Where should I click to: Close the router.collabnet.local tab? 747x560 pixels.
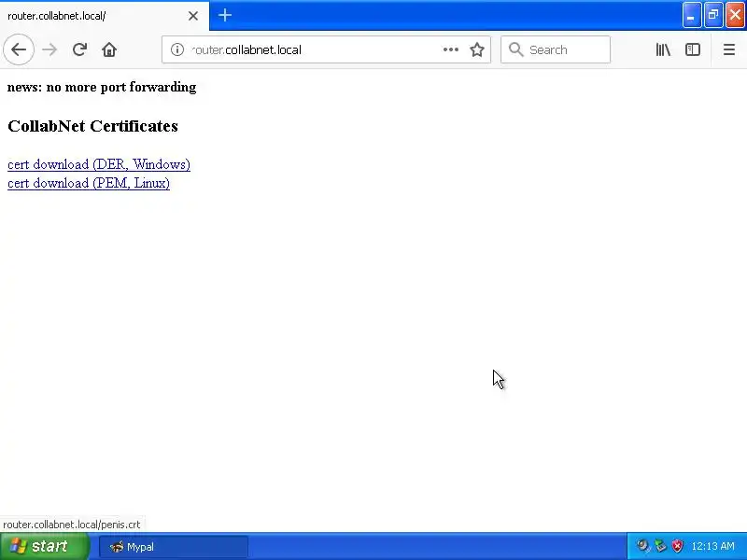193,16
